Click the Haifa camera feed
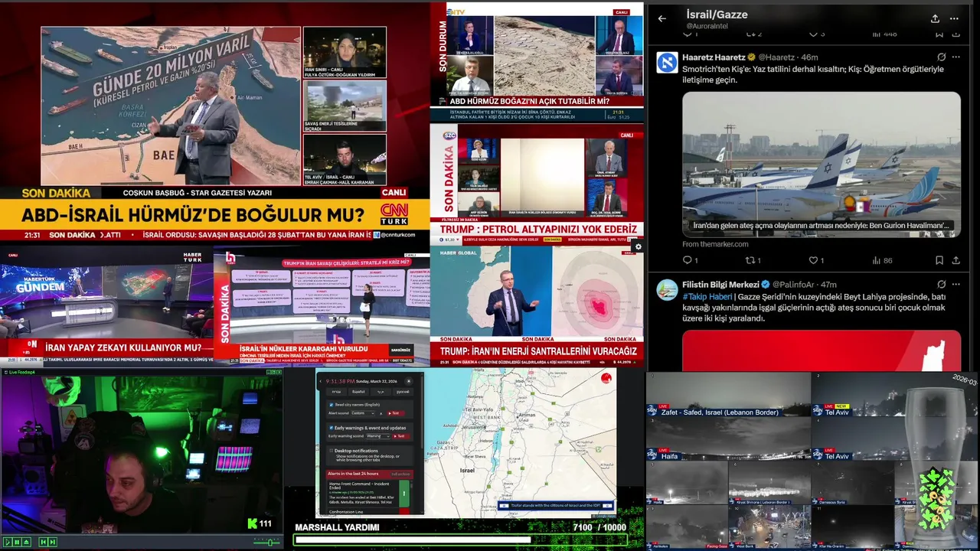 tap(728, 439)
